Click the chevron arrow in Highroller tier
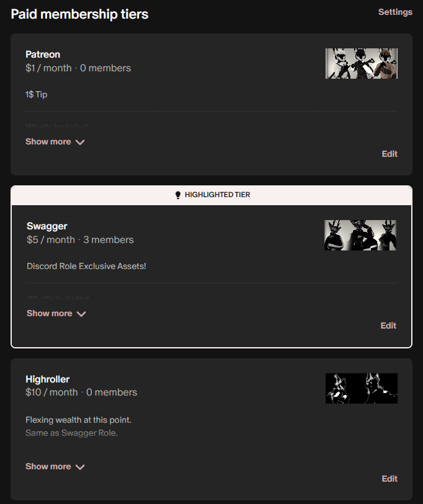The height and width of the screenshot is (504, 423). pos(80,467)
